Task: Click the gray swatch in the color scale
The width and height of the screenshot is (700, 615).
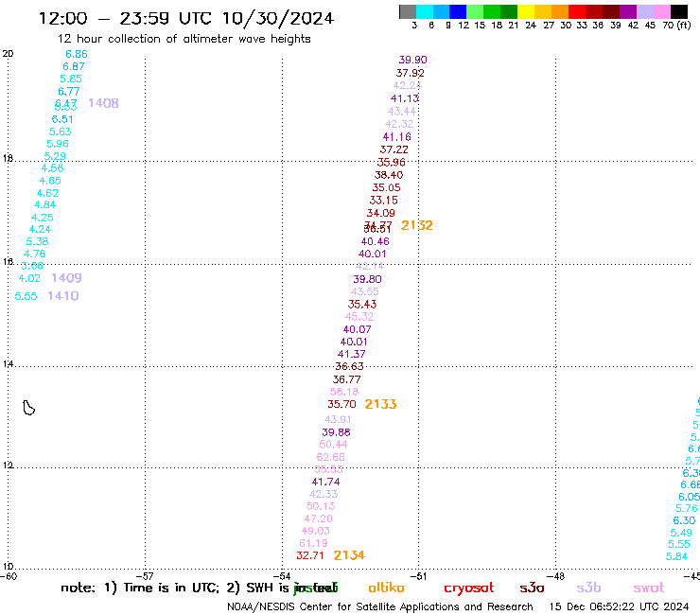Action: pos(408,11)
